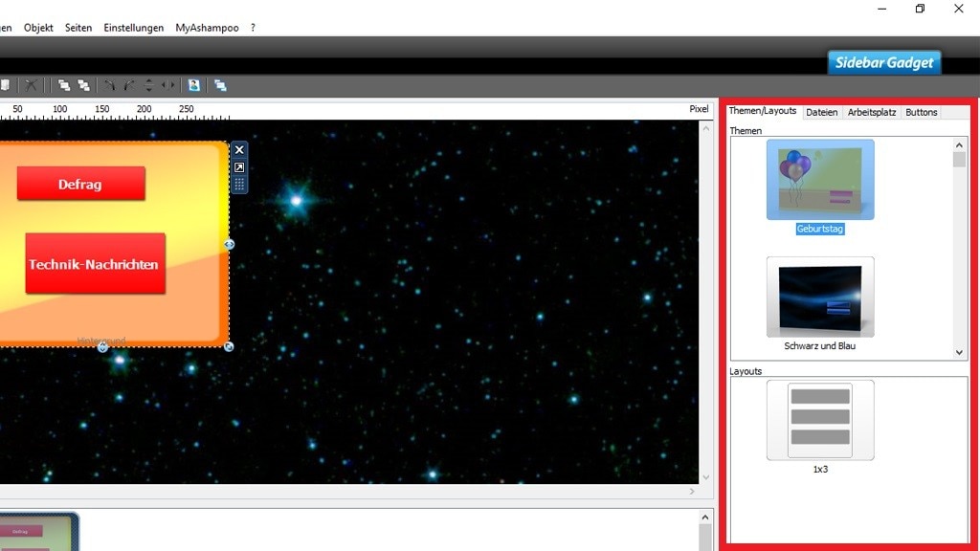Click the horizontal distribute toolbar icon
980x551 pixels.
[168, 84]
